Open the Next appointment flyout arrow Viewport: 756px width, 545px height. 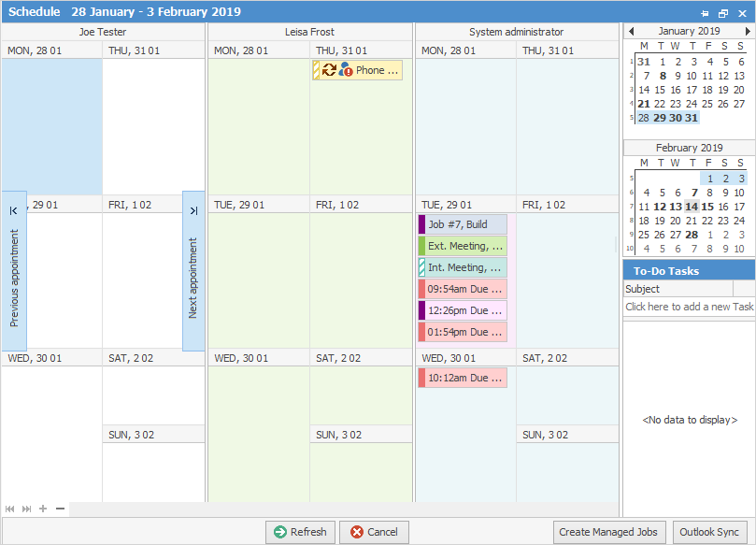[193, 210]
